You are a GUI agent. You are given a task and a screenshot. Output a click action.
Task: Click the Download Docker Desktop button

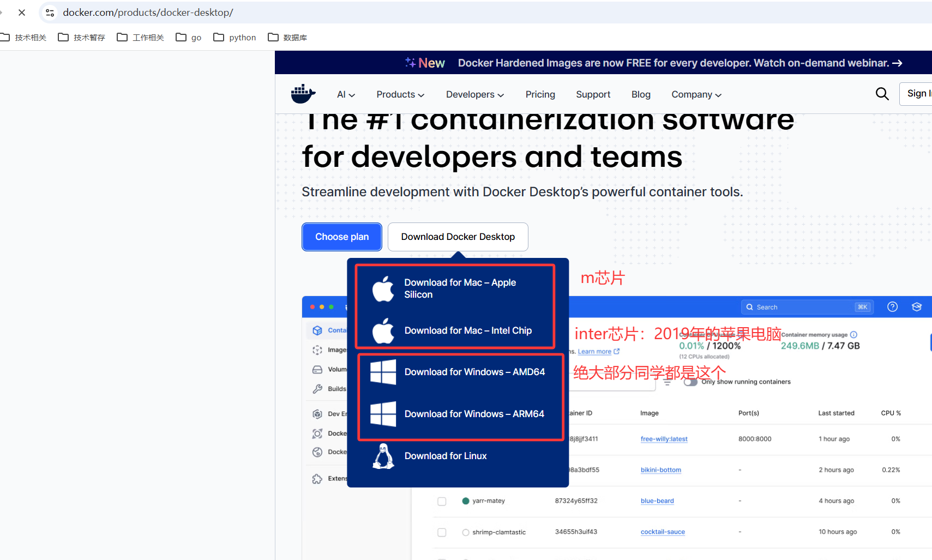458,237
